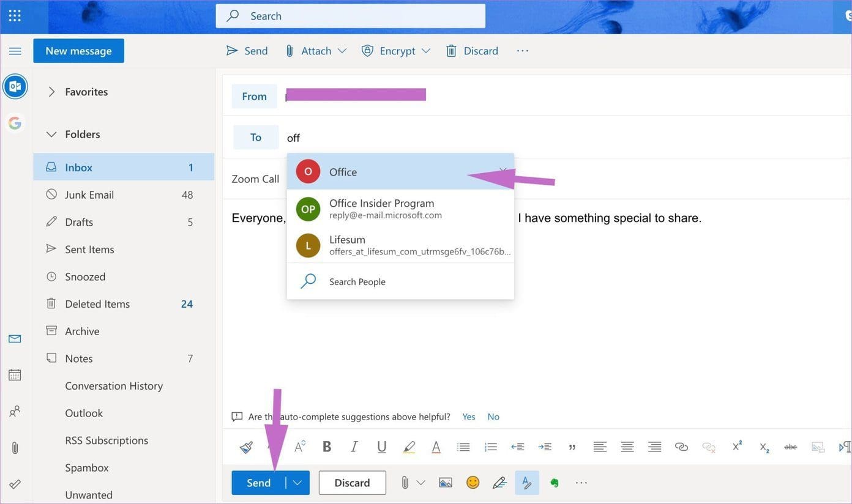
Task: Click the blue Send button at bottom
Action: pos(258,483)
